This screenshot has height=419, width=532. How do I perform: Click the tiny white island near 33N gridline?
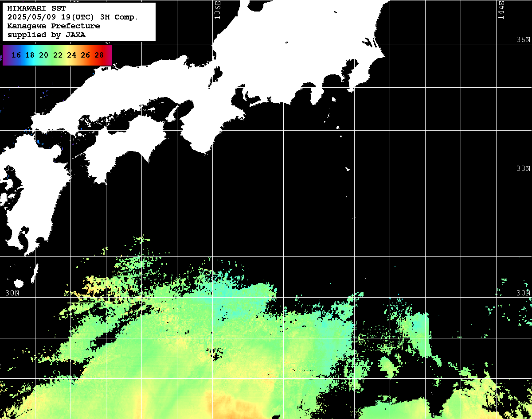348,169
